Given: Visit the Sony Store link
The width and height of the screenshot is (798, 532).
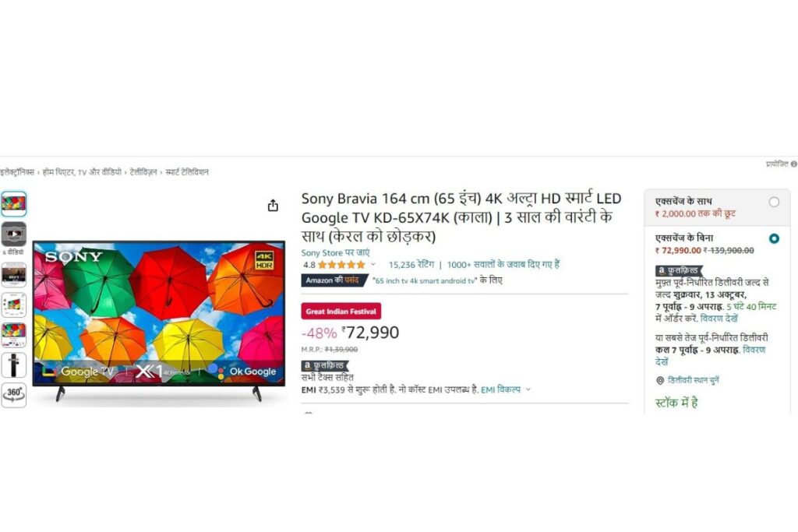Looking at the screenshot, I should pos(335,253).
